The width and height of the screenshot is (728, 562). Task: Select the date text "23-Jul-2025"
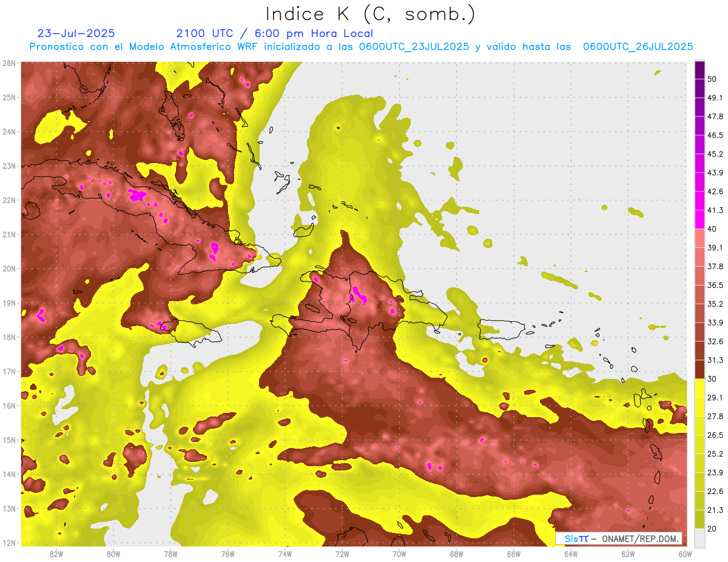click(x=76, y=33)
